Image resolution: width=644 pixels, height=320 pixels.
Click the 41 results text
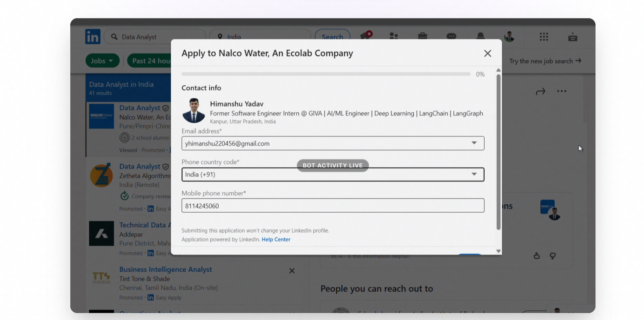pos(100,93)
